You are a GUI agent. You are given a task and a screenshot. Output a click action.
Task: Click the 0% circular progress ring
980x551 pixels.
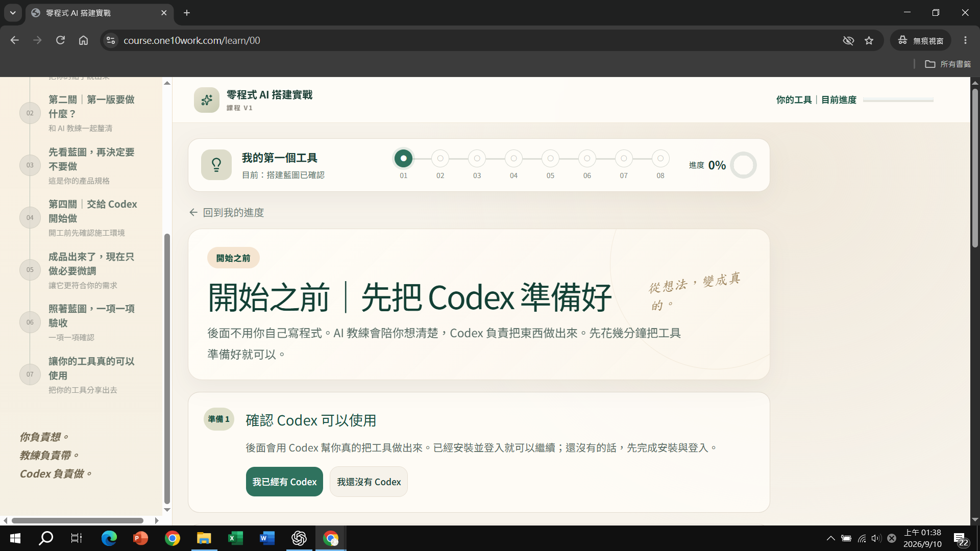pos(743,165)
